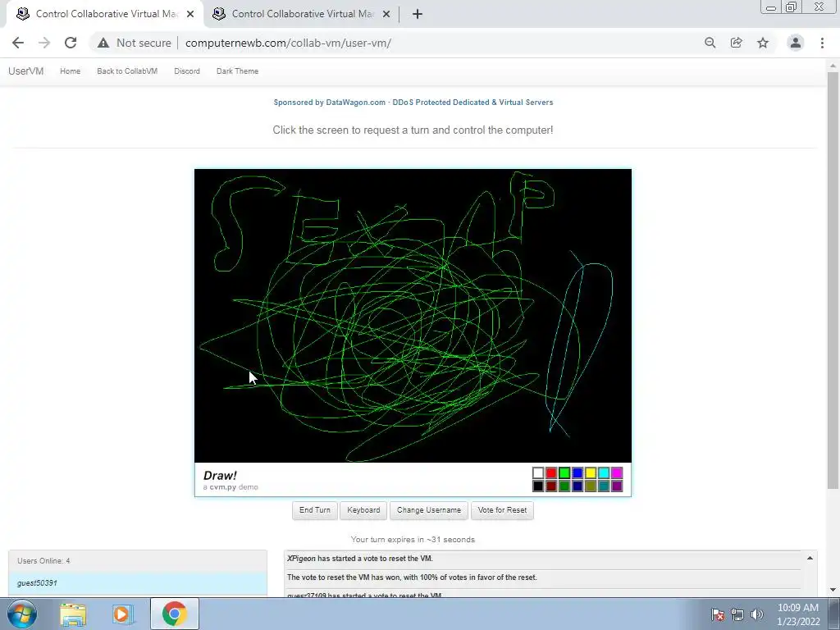The image size is (840, 630).
Task: Open the Action Center flag tray icon
Action: pos(717,614)
